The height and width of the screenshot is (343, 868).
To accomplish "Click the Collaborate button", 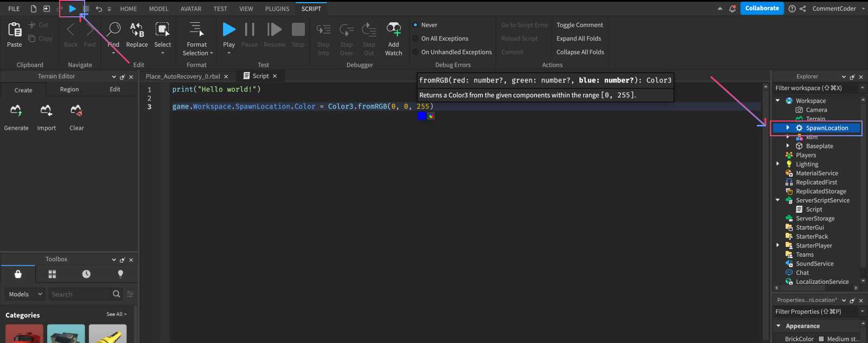I will 762,8.
